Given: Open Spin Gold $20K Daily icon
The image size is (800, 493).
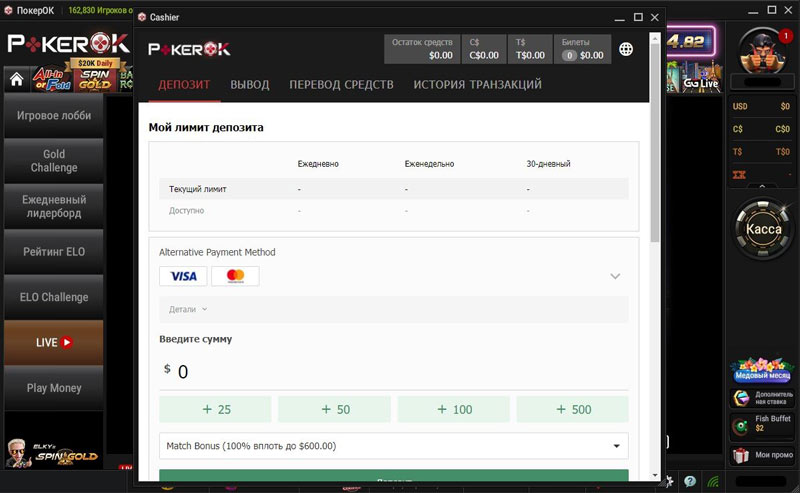Looking at the screenshot, I should 95,75.
